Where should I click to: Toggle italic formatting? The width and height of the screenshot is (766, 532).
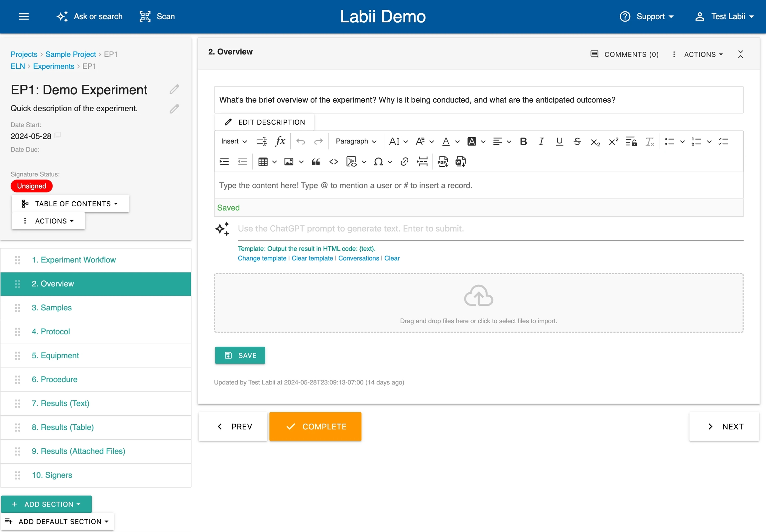click(541, 141)
